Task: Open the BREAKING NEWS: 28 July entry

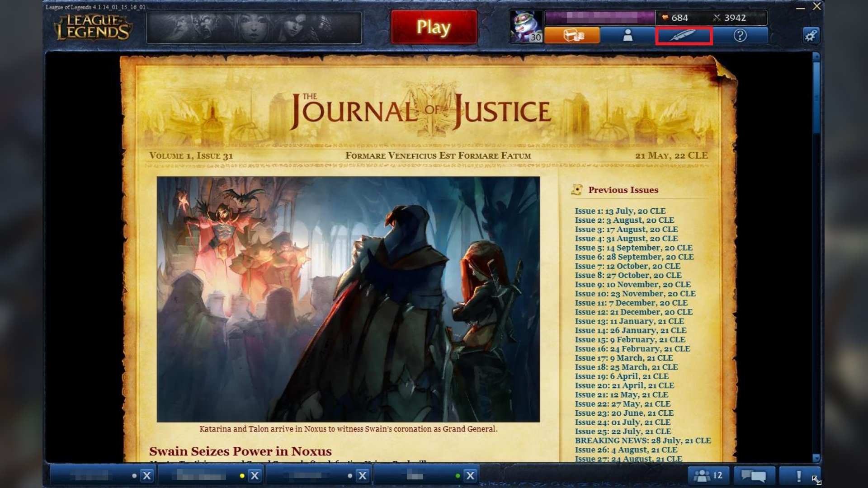Action: [642, 440]
